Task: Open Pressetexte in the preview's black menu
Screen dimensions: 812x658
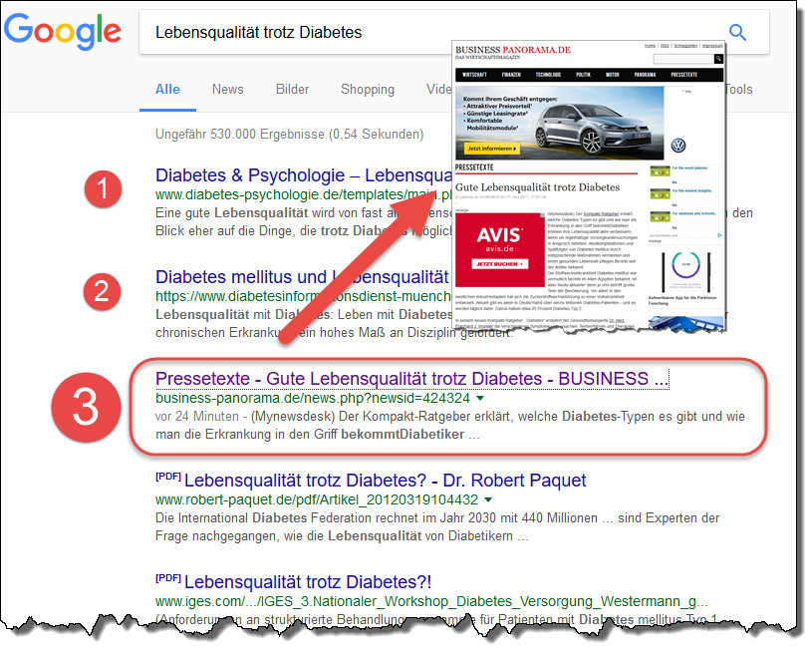Action: tap(684, 75)
